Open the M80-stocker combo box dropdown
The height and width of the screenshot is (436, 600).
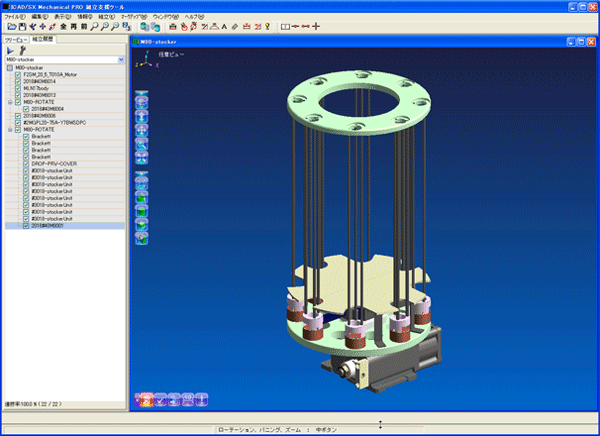coord(121,59)
